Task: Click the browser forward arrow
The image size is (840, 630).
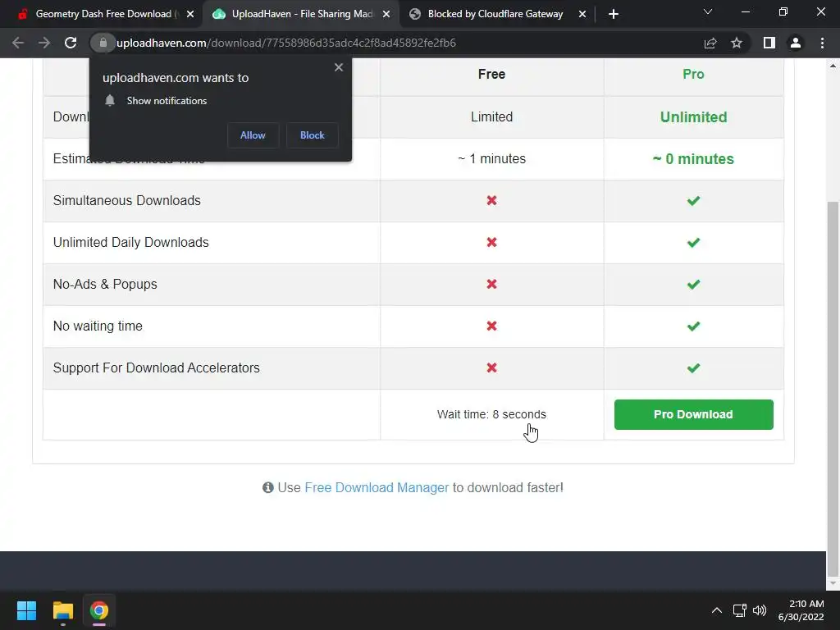Action: [44, 43]
